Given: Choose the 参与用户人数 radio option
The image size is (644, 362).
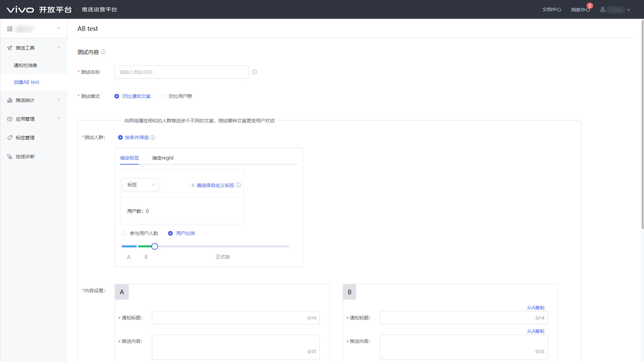Looking at the screenshot, I should tap(140, 233).
